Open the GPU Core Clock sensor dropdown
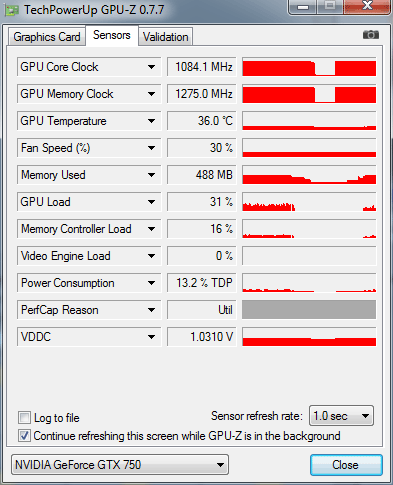Screen dimensions: 393x485 (151, 67)
